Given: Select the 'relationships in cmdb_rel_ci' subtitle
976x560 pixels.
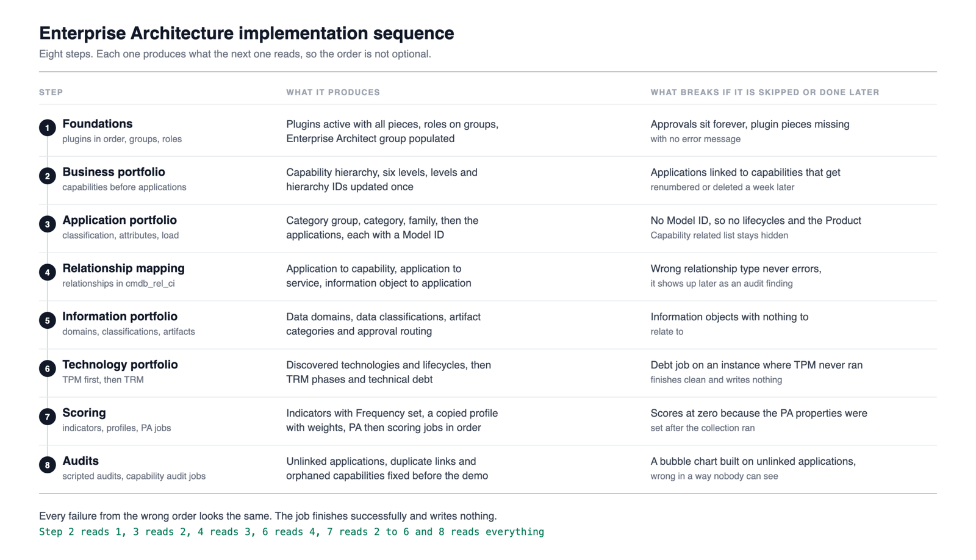Looking at the screenshot, I should tap(118, 284).
